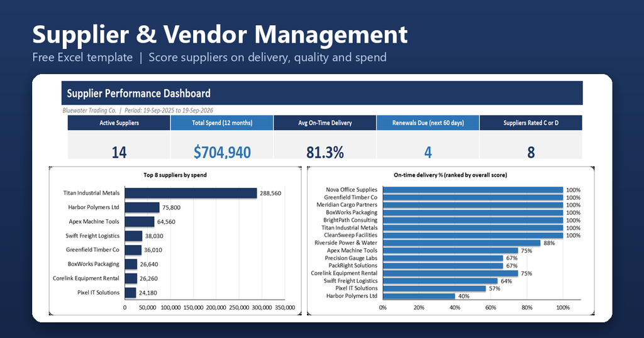The height and width of the screenshot is (338, 644).
Task: Click the 88% delivery data label
Action: (549, 243)
